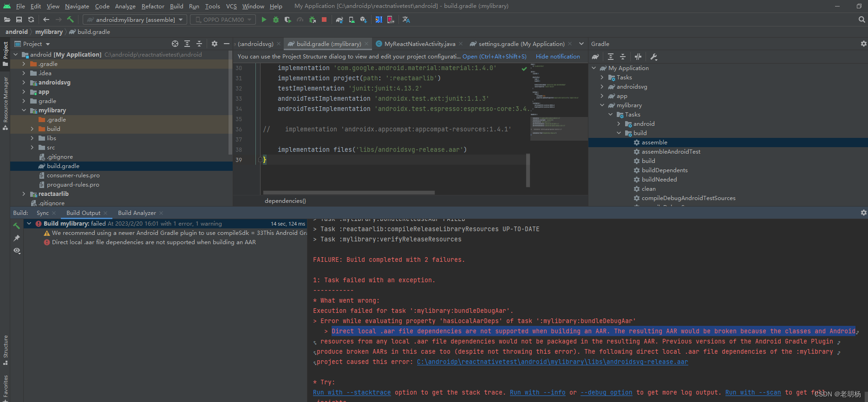Click Open (Ctrl+Alt+Shift+S) Project Structure link
The image size is (868, 402).
tap(495, 57)
